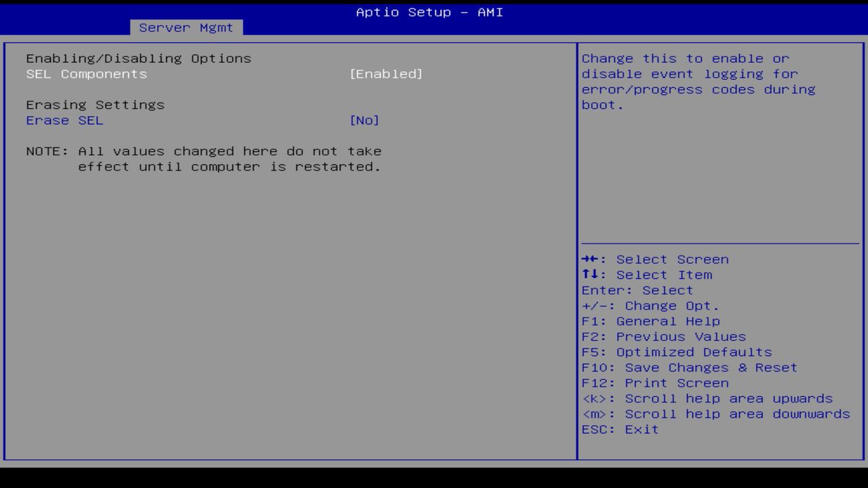Select the Erasing Settings section header
868x488 pixels.
point(95,104)
